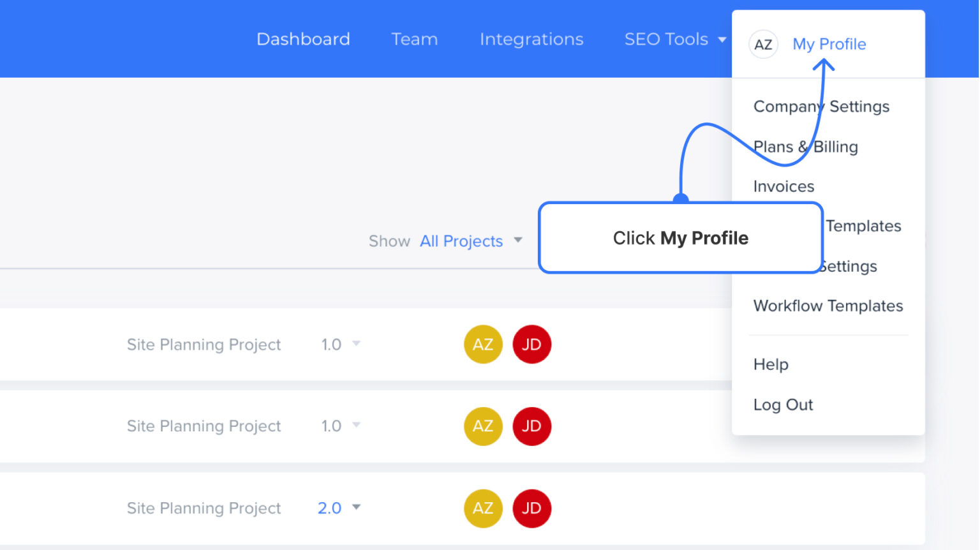
Task: Click the yellow AZ avatar on first project row
Action: click(483, 344)
